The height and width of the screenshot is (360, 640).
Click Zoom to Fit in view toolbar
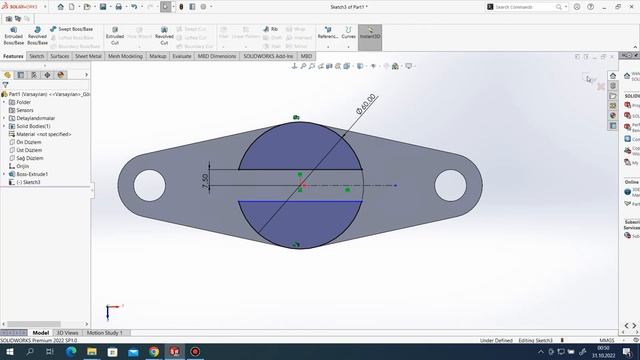tap(303, 66)
